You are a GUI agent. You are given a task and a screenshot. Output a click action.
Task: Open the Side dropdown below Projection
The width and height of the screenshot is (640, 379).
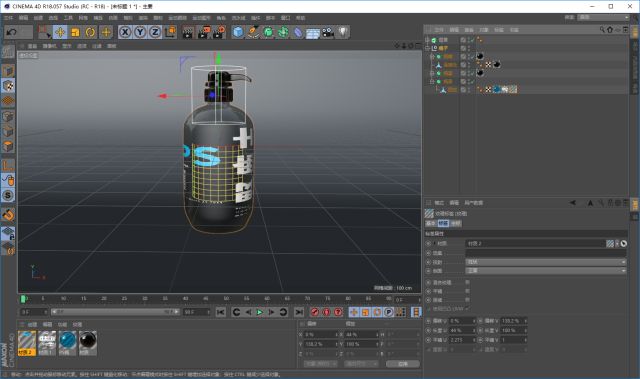coord(546,270)
